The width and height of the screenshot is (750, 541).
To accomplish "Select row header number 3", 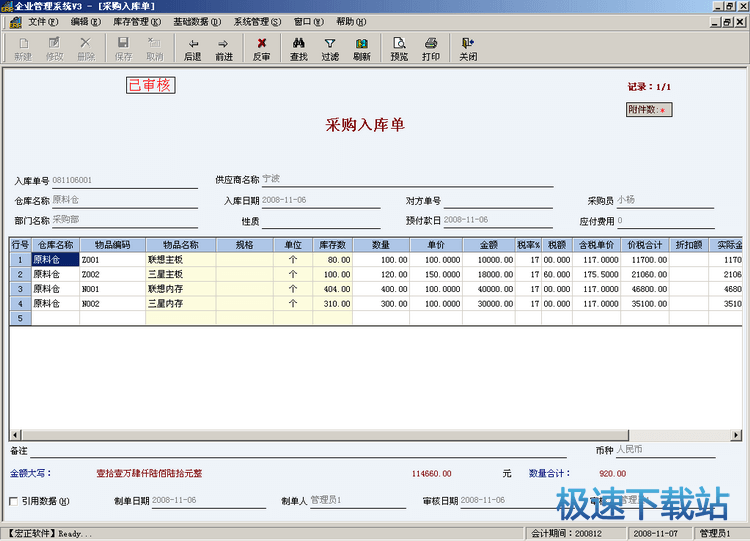I will [x=20, y=289].
